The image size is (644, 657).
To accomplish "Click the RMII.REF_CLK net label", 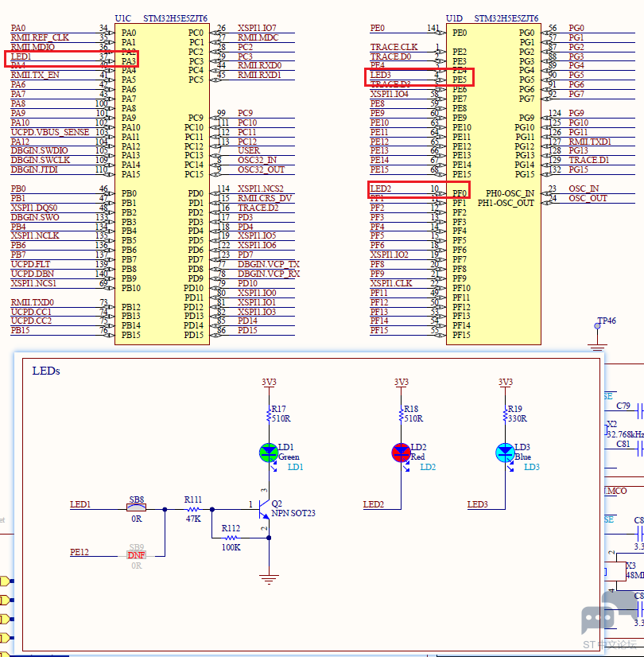I will pos(40,37).
